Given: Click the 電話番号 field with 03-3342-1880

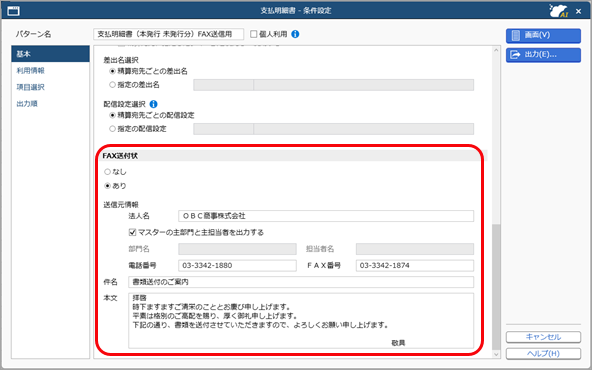Looking at the screenshot, I should pyautogui.click(x=237, y=265).
